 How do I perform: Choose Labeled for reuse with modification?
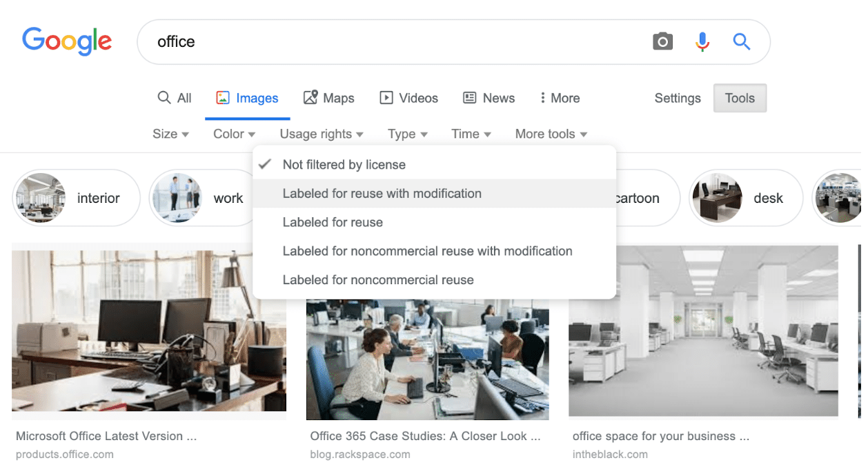tap(382, 194)
